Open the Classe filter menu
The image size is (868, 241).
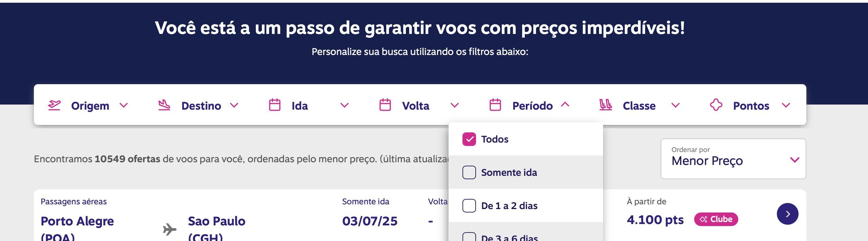(x=639, y=106)
